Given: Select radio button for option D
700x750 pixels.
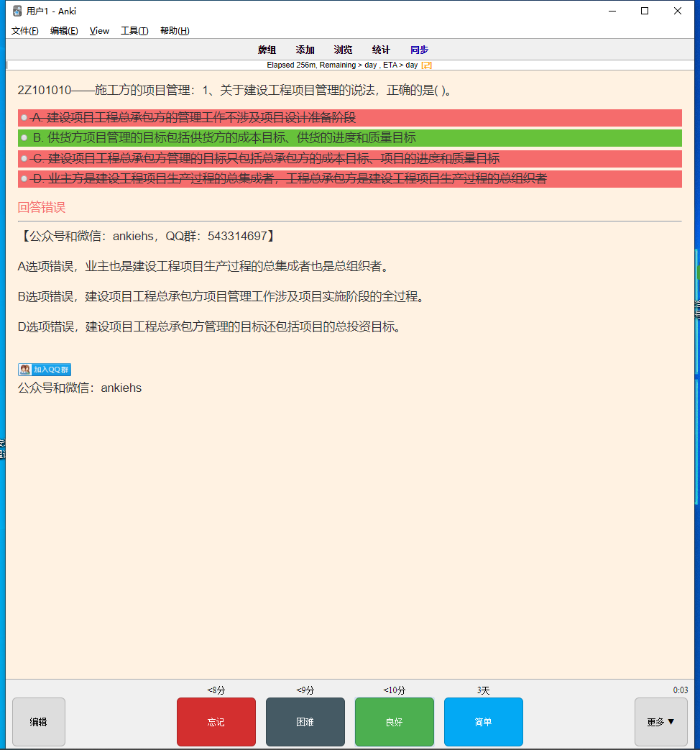Looking at the screenshot, I should (24, 179).
